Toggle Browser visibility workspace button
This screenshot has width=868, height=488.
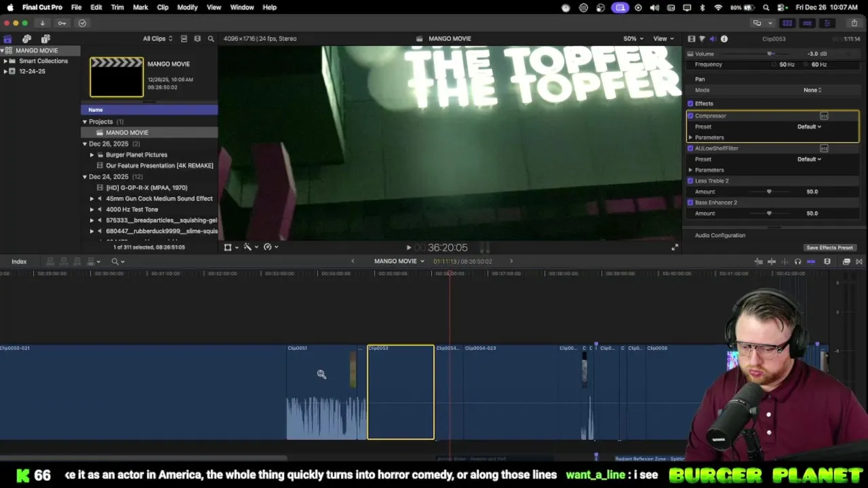787,23
